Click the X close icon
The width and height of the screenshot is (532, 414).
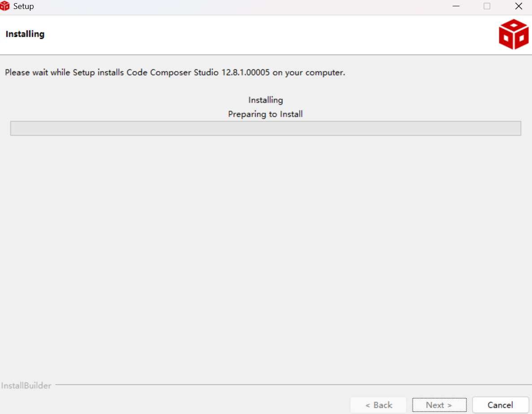tap(519, 6)
